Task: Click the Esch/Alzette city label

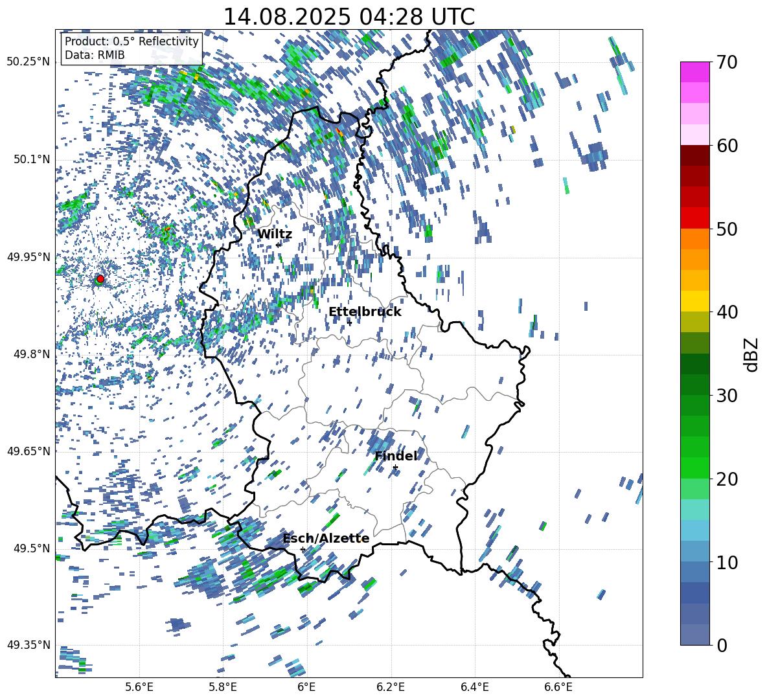Action: coord(326,539)
